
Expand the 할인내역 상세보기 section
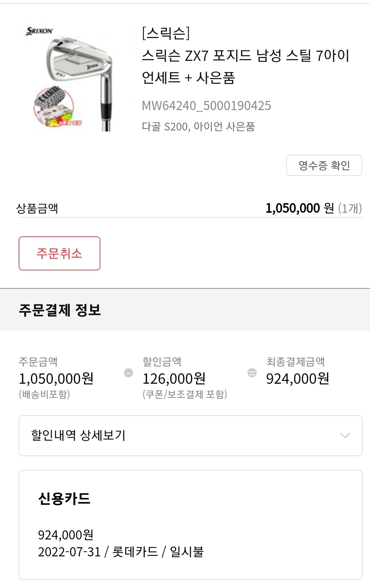tap(78, 435)
